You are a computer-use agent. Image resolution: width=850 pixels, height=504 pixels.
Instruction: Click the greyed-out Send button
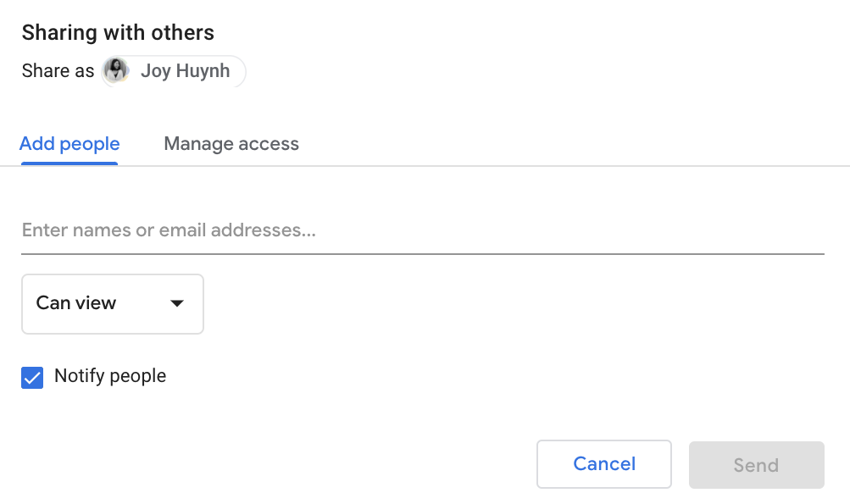757,465
